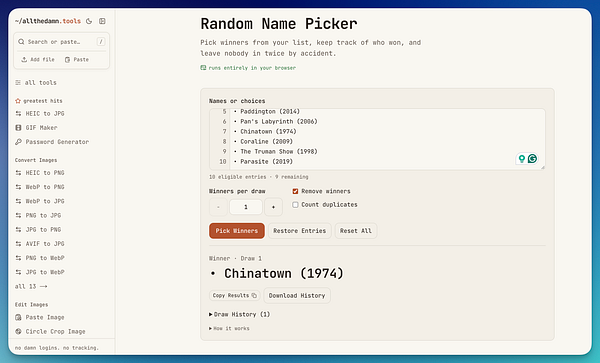
Task: Click the all tools list icon
Action: click(18, 83)
